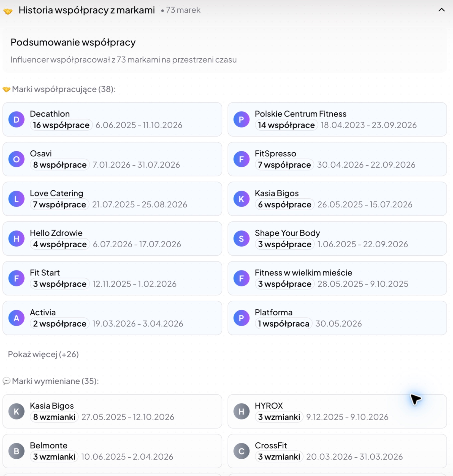
Task: Click the FitSpresso 'F' avatar icon
Action: pyautogui.click(x=241, y=159)
